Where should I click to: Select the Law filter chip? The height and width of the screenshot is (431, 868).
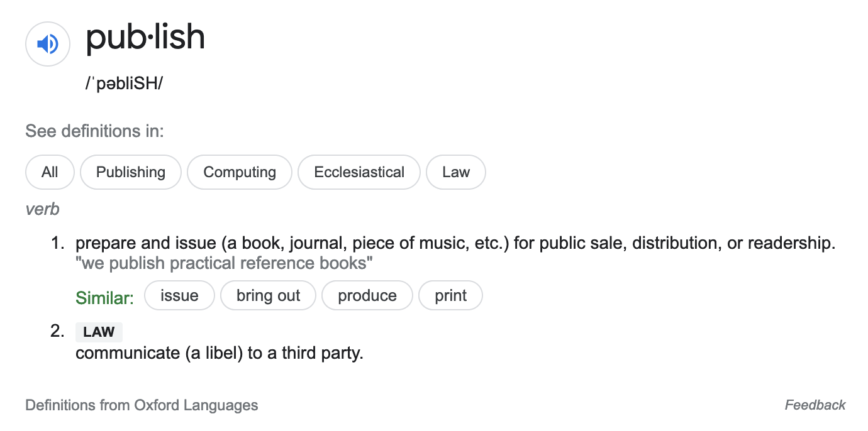[x=456, y=172]
